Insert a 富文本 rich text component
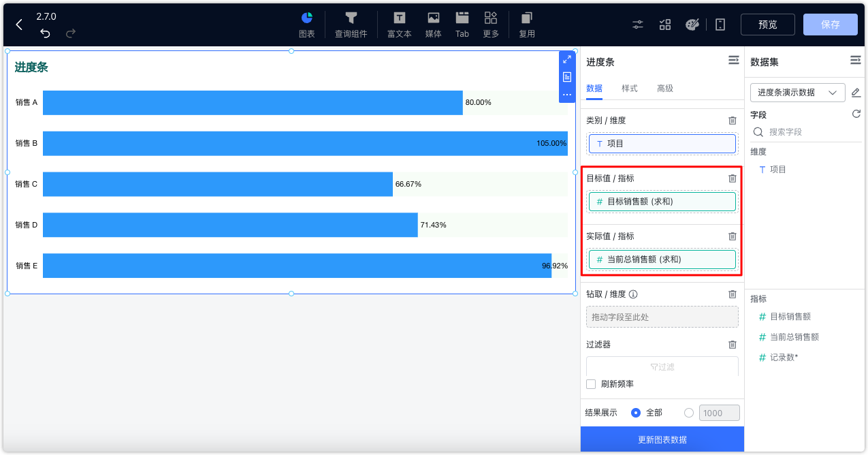 click(x=399, y=24)
